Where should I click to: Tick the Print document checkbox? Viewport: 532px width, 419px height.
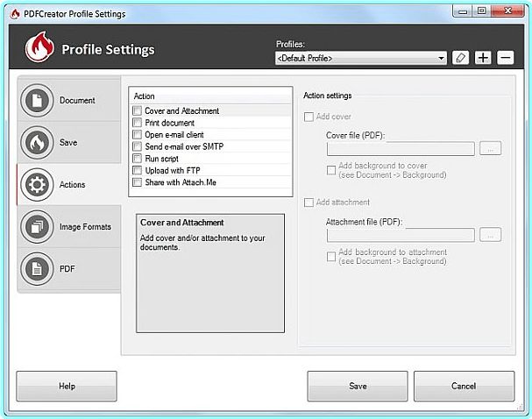[137, 123]
